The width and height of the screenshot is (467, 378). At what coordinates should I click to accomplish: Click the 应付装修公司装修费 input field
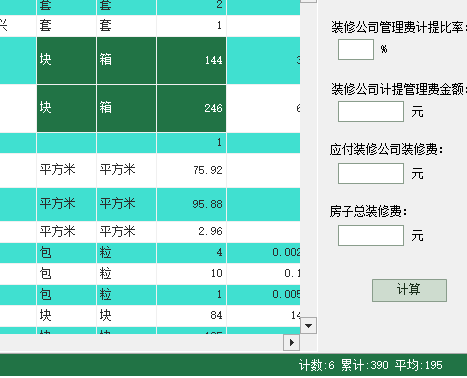[x=371, y=173]
